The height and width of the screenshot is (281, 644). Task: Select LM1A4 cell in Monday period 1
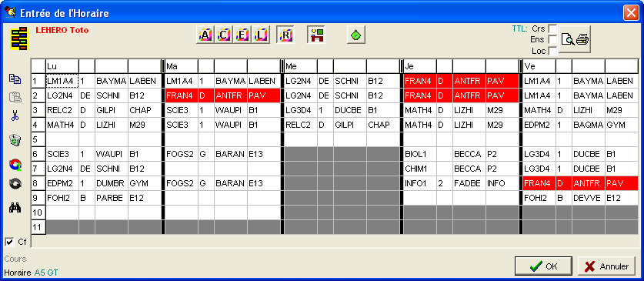(x=62, y=81)
